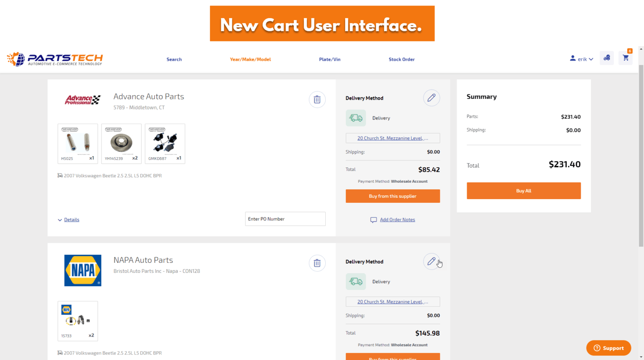This screenshot has height=360, width=644.
Task: Click 5789 - Middletown, CT store text
Action: pyautogui.click(x=139, y=108)
